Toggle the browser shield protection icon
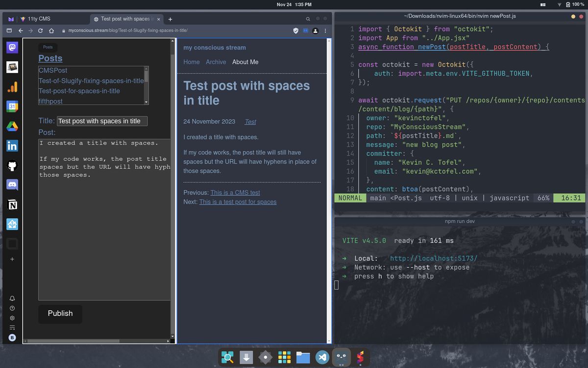 pos(295,30)
